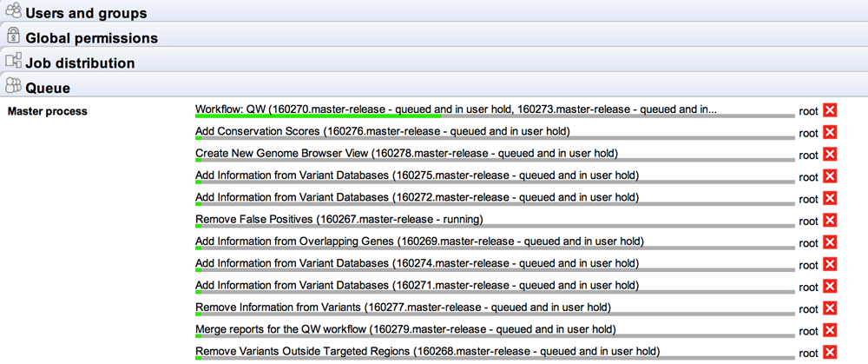This screenshot has width=868, height=364.
Task: Expand the Global permissions section
Action: click(x=91, y=37)
